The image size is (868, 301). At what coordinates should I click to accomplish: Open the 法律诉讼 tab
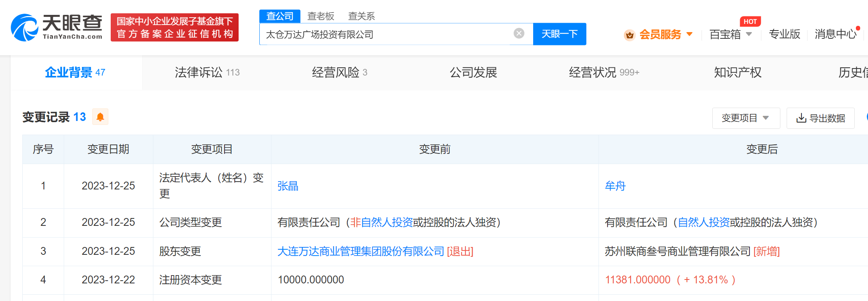(207, 72)
